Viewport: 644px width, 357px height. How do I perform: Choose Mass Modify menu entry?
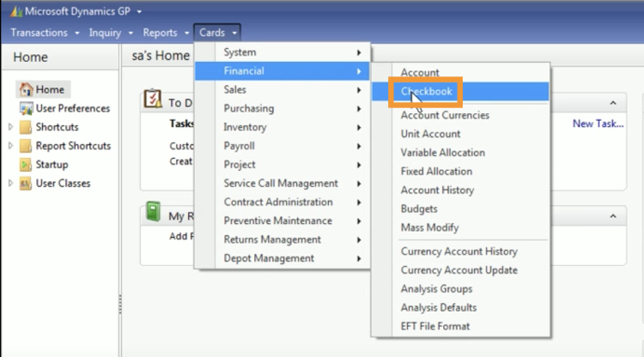coord(460,227)
